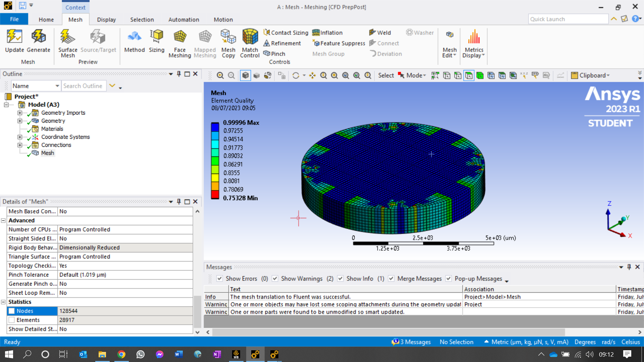Open the Name filter dropdown
The image size is (644, 362).
[57, 86]
